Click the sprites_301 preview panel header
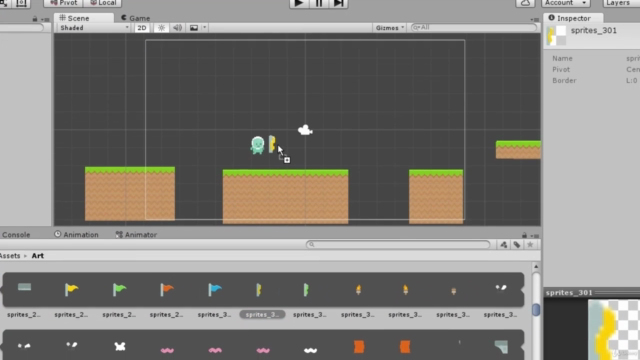 [592, 293]
